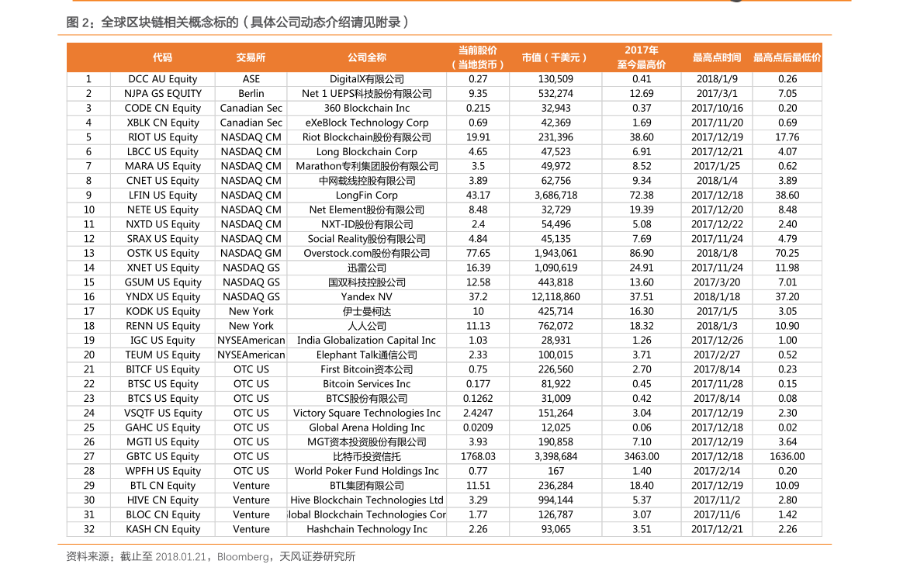Image resolution: width=924 pixels, height=578 pixels.
Task: Select first row cell under 当前股价
Action: (478, 79)
